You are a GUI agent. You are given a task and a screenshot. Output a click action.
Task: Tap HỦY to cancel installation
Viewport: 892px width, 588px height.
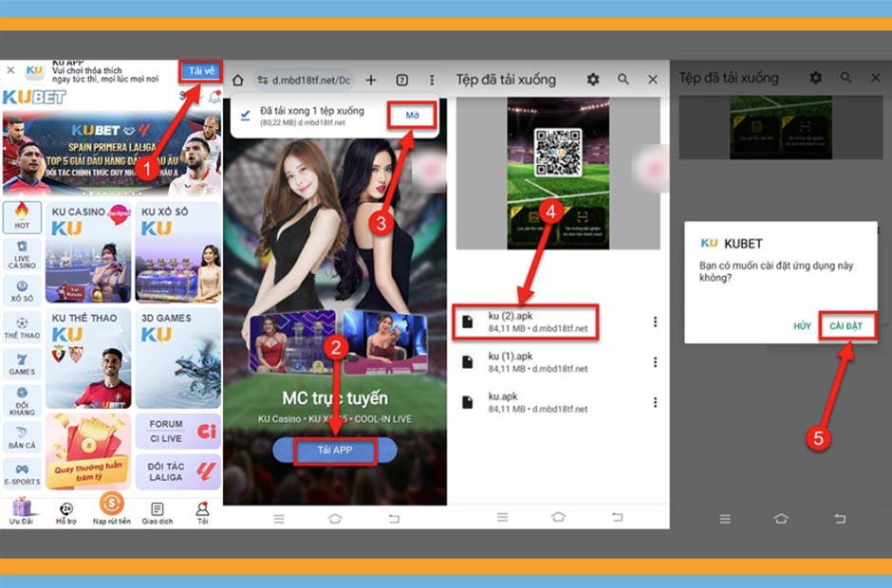click(802, 326)
